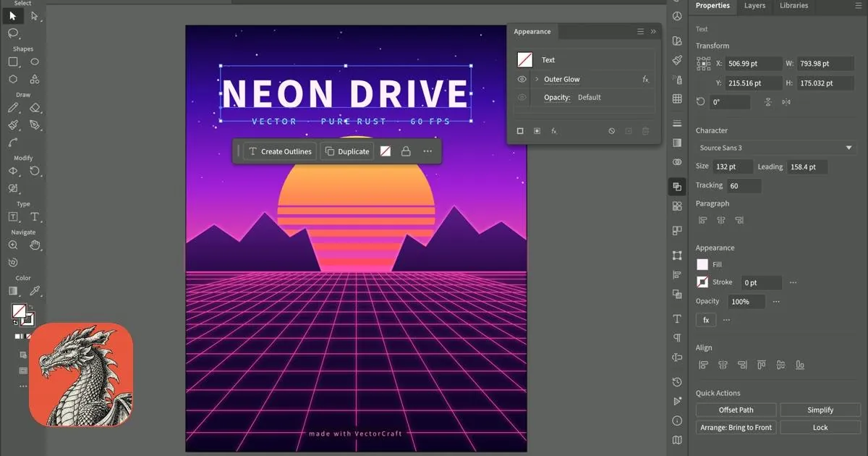
Task: Select the Ellipse shape tool
Action: pyautogui.click(x=35, y=62)
